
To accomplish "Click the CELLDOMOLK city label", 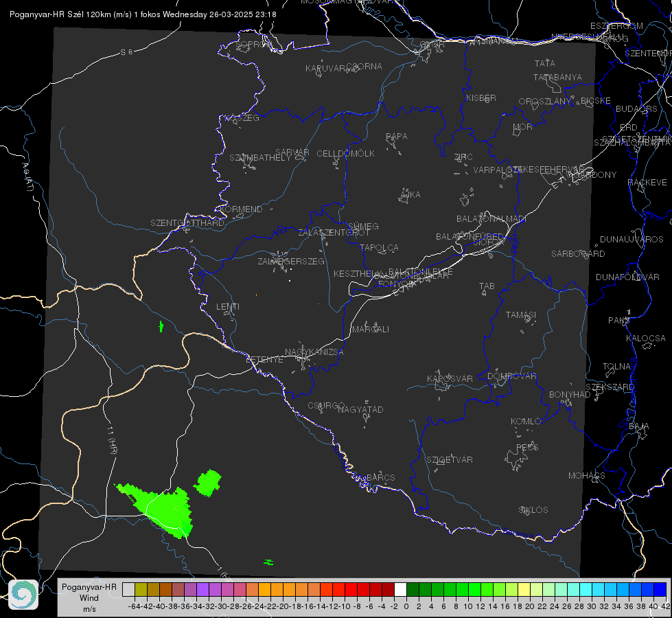I will [x=345, y=153].
